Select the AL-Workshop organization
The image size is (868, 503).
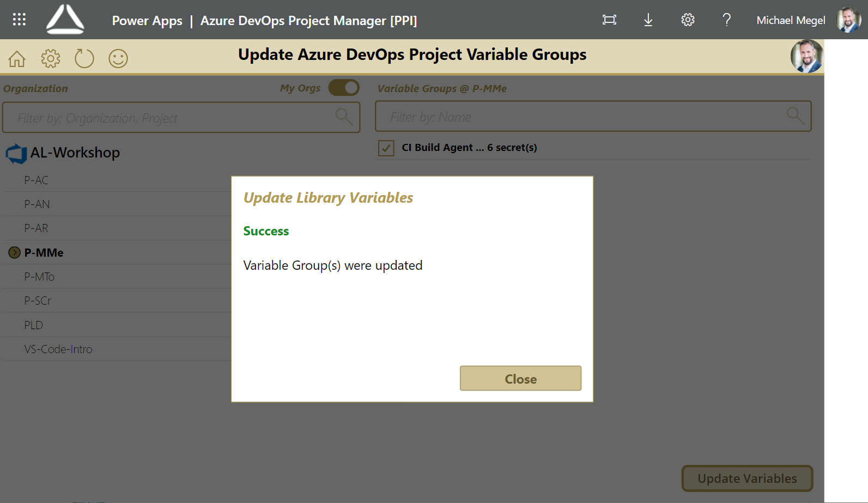[x=75, y=153]
